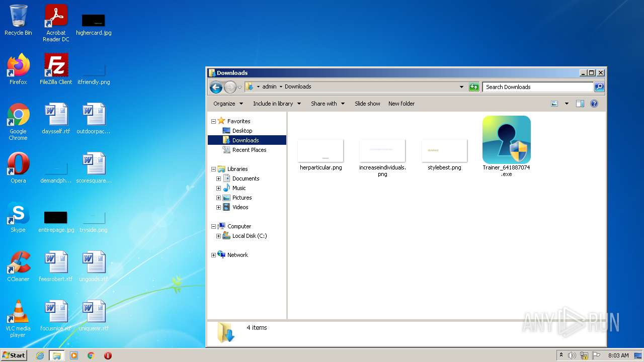Expand the Videos library node
The width and height of the screenshot is (644, 362).
(218, 207)
